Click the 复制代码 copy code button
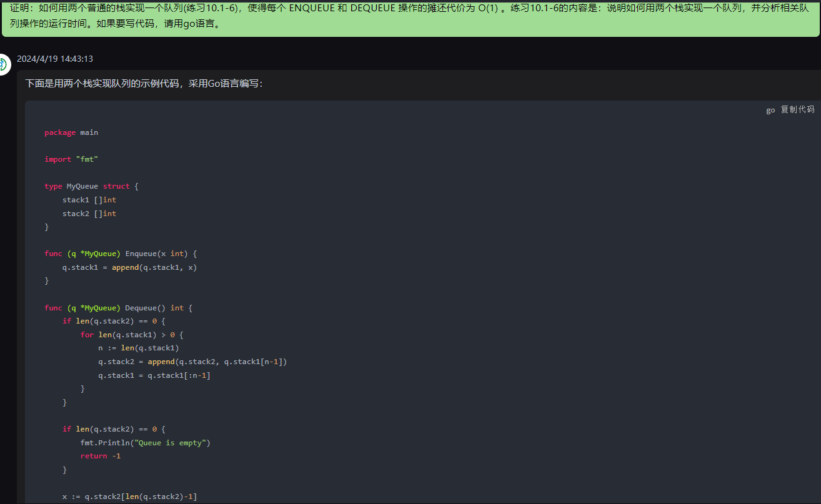Screen dimensions: 821x504 click(x=797, y=109)
